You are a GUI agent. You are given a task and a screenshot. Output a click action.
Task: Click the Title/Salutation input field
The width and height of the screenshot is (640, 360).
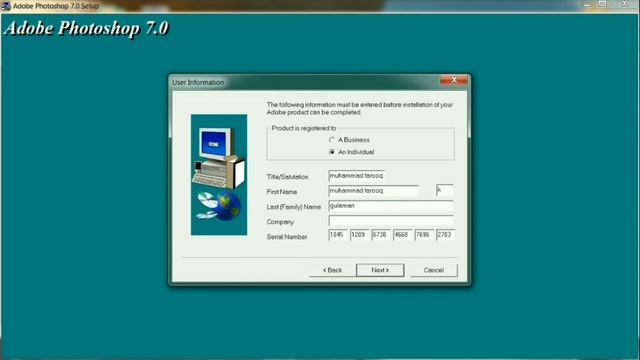pos(356,176)
